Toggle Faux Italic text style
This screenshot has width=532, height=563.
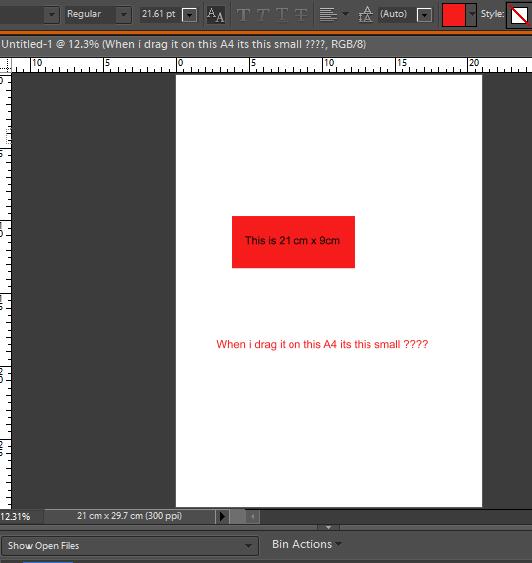tap(263, 15)
